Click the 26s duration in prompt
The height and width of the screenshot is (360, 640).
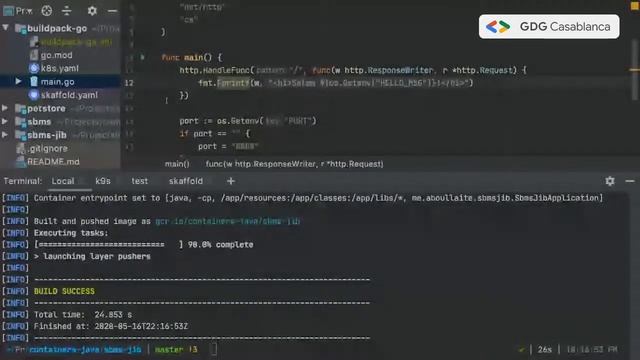point(544,349)
